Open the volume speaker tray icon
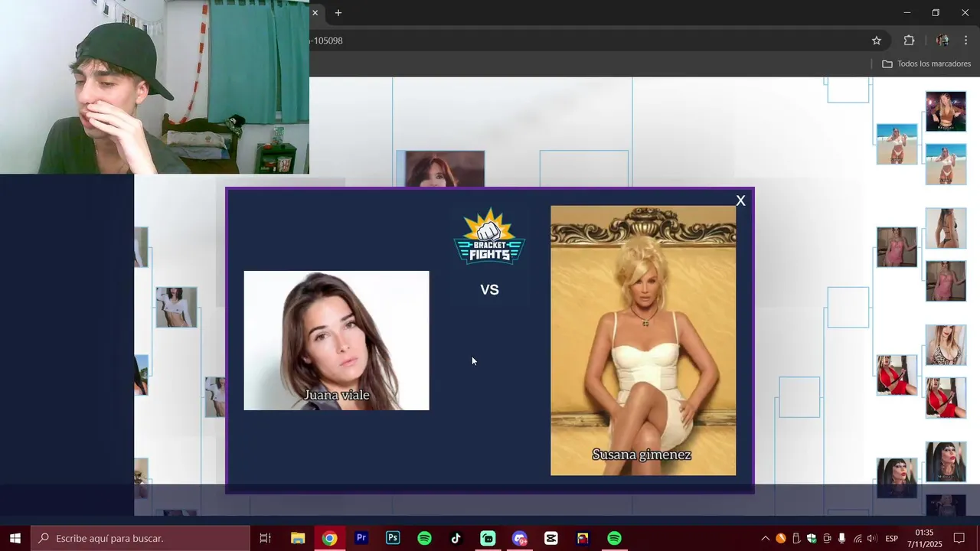Screen dimensions: 980x551 pos(872,539)
